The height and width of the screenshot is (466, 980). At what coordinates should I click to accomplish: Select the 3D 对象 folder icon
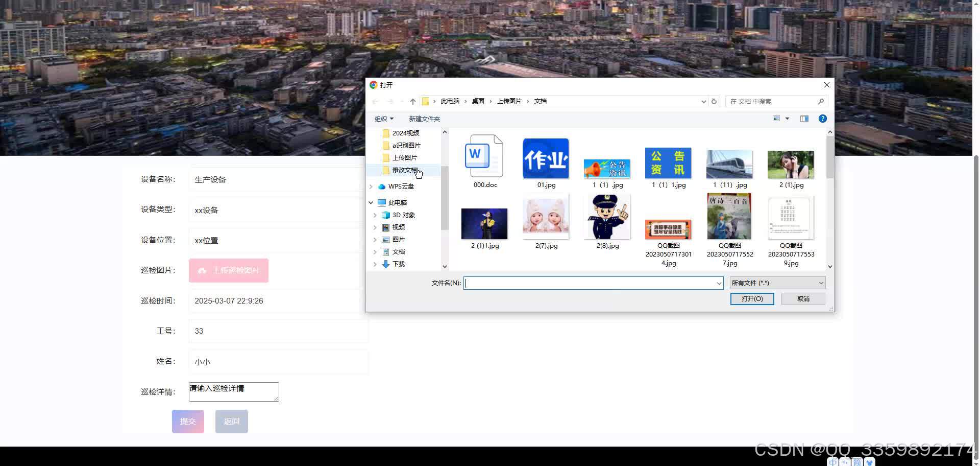click(386, 215)
